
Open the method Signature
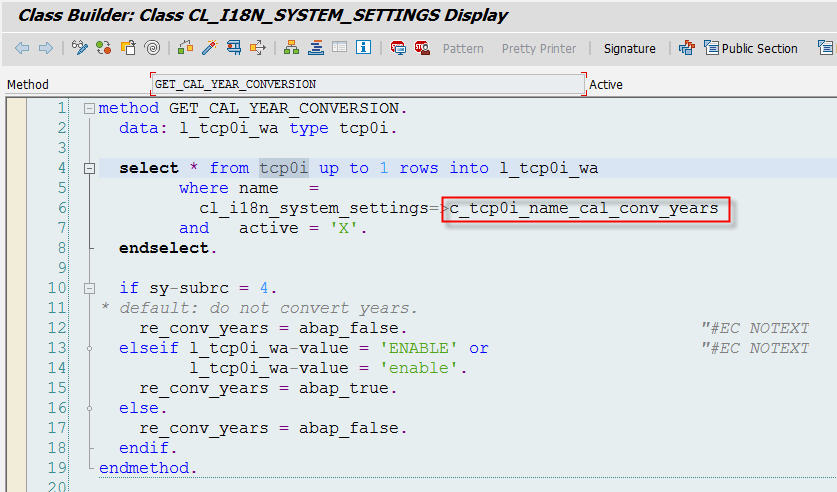630,49
